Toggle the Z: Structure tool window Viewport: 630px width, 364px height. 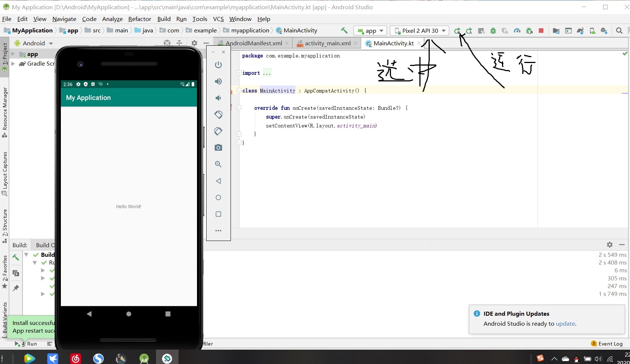[x=5, y=226]
